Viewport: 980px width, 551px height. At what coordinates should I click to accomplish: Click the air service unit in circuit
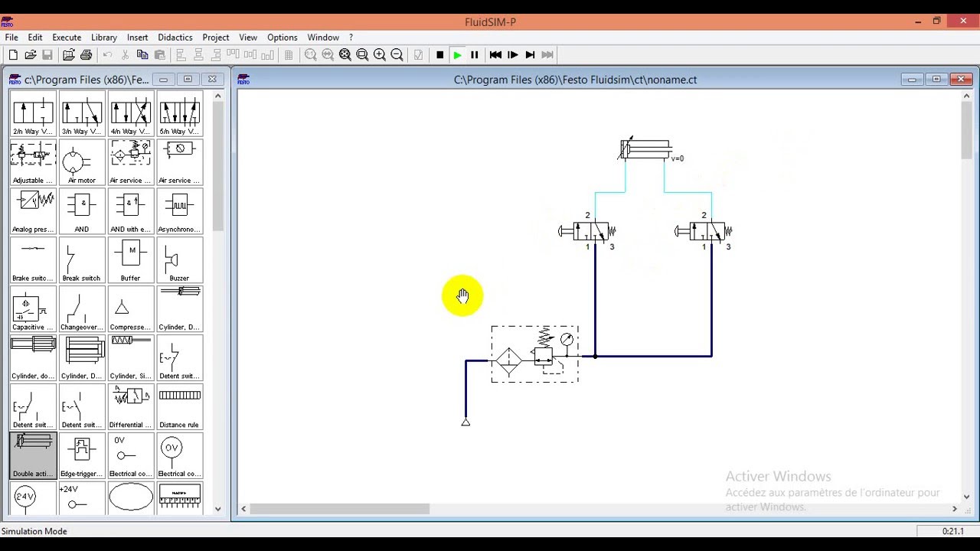pyautogui.click(x=535, y=354)
